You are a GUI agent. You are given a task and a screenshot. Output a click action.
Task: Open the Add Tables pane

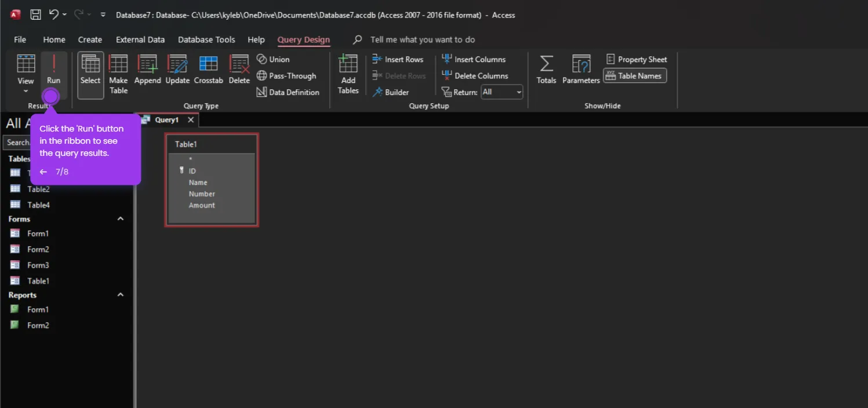[x=348, y=74]
